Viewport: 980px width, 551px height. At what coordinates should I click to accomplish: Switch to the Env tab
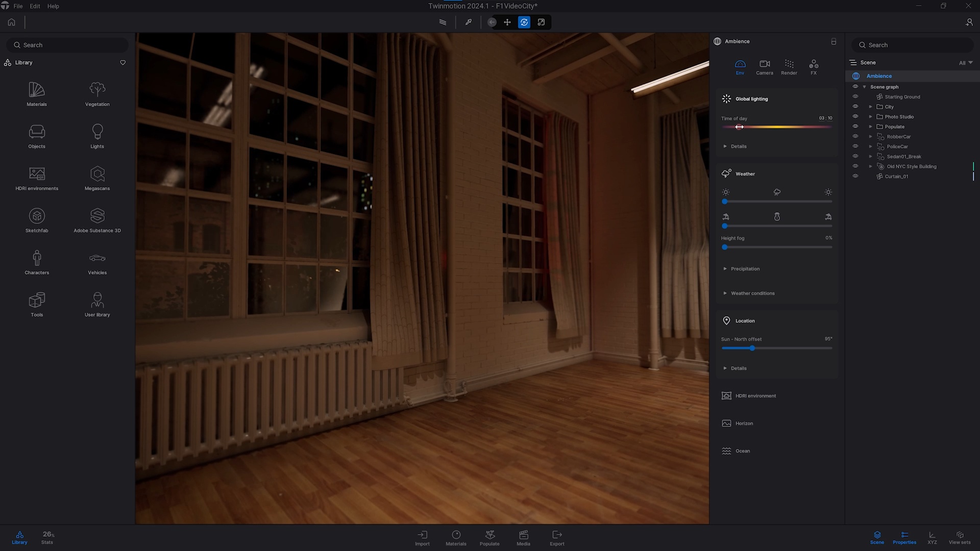point(740,67)
